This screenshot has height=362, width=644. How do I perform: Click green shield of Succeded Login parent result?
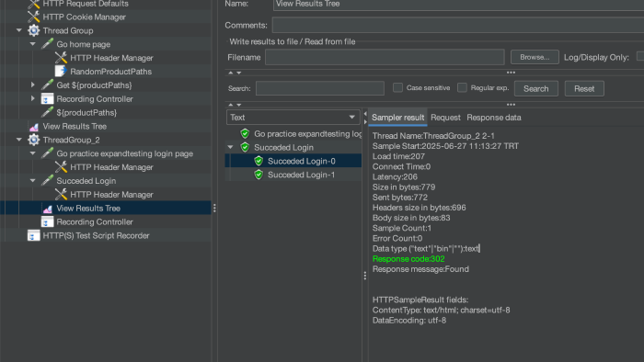click(x=246, y=147)
